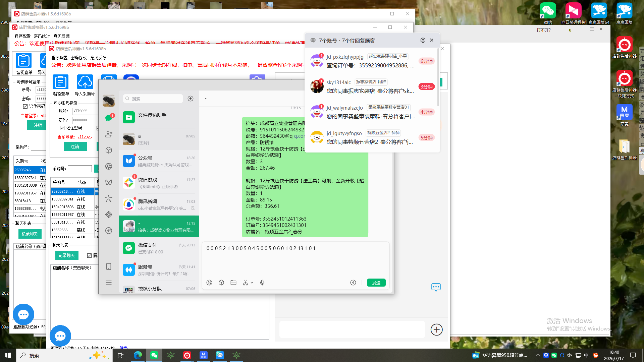Open WeChat Moments aperture icon
Viewport: 644px width, 362px height.
[x=109, y=166]
